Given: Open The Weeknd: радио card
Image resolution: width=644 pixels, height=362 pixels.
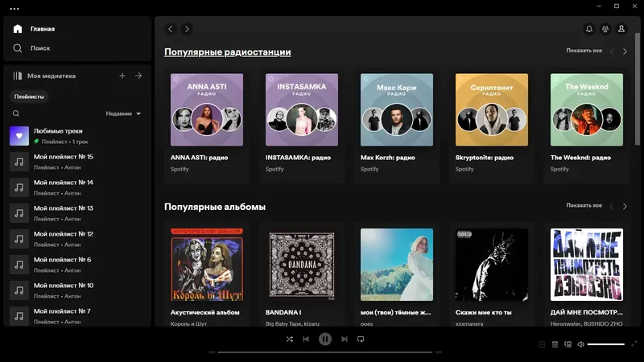Looking at the screenshot, I should [x=587, y=125].
